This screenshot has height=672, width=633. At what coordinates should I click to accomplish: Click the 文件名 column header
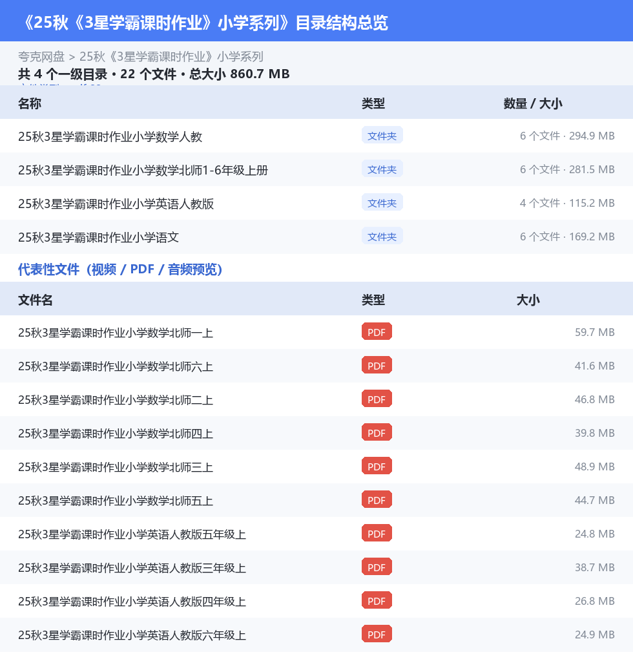pos(35,300)
